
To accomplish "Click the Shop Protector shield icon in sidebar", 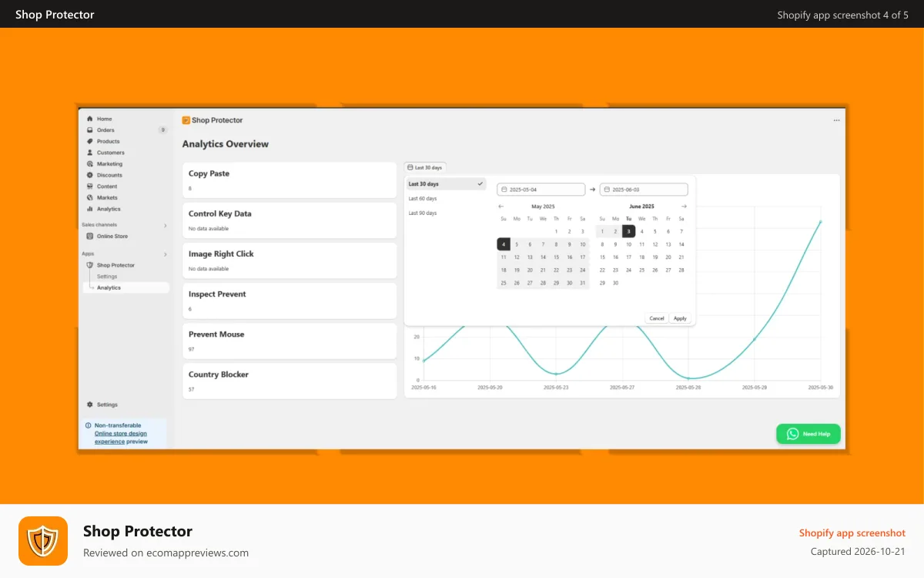I will [x=90, y=265].
